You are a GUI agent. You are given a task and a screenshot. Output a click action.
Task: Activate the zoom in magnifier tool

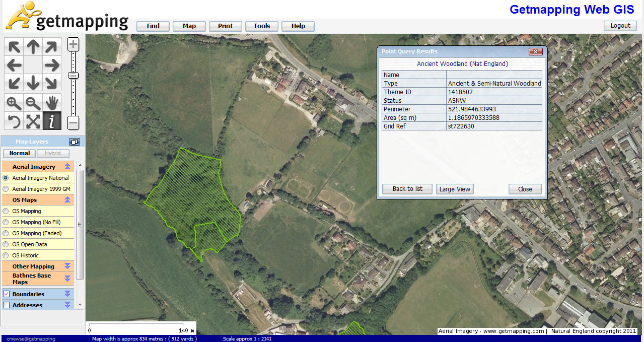[14, 103]
